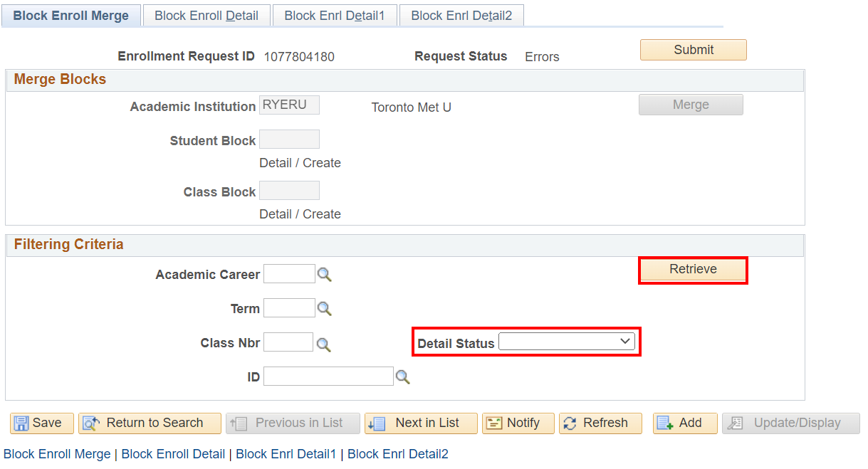The width and height of the screenshot is (868, 469).
Task: Submit the enrollment request
Action: (x=693, y=50)
